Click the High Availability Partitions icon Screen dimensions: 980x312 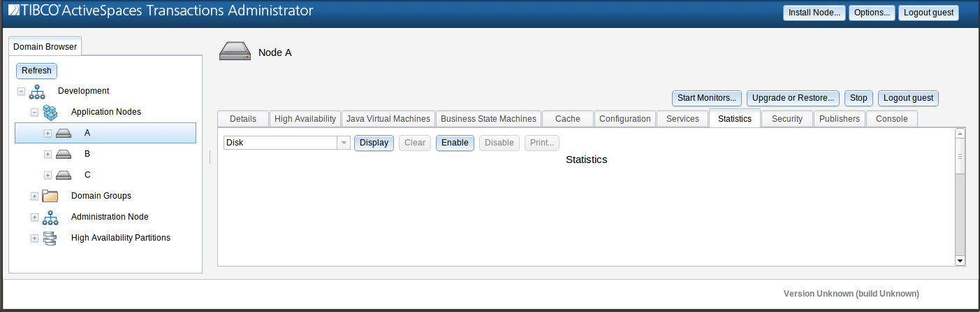[50, 238]
